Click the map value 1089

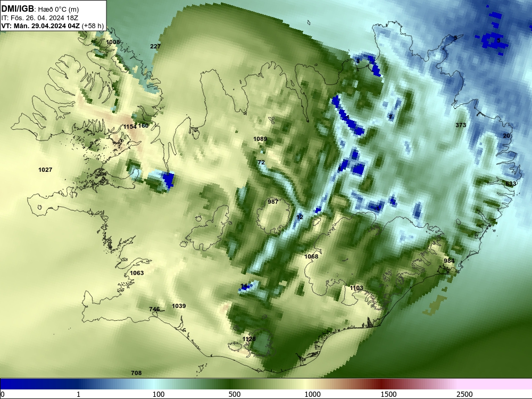coord(260,139)
